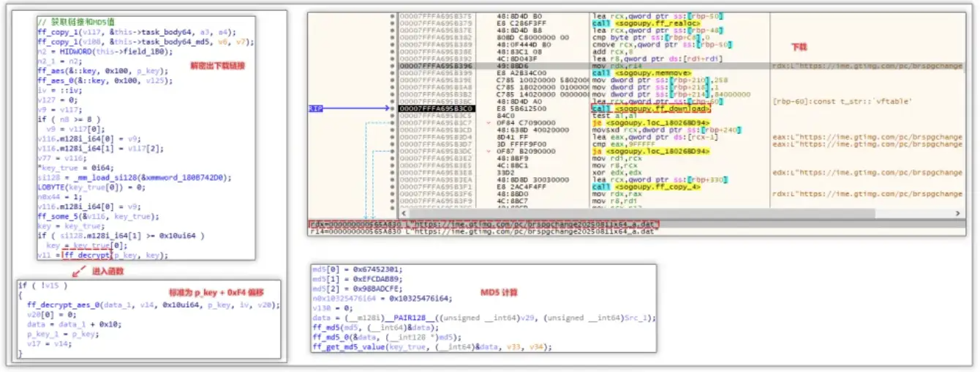The height and width of the screenshot is (372, 980).
Task: Select the call sogoupy.ff_copy_4 instruction
Action: (x=631, y=187)
